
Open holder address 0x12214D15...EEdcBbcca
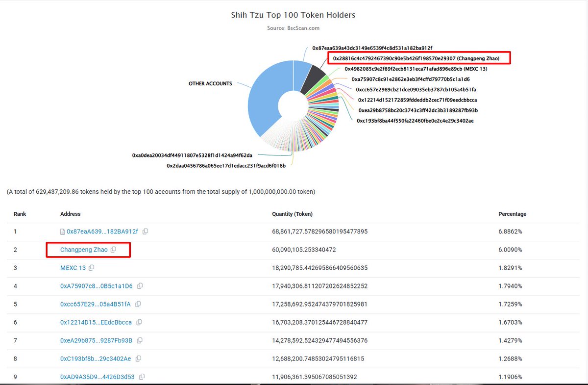coord(96,322)
